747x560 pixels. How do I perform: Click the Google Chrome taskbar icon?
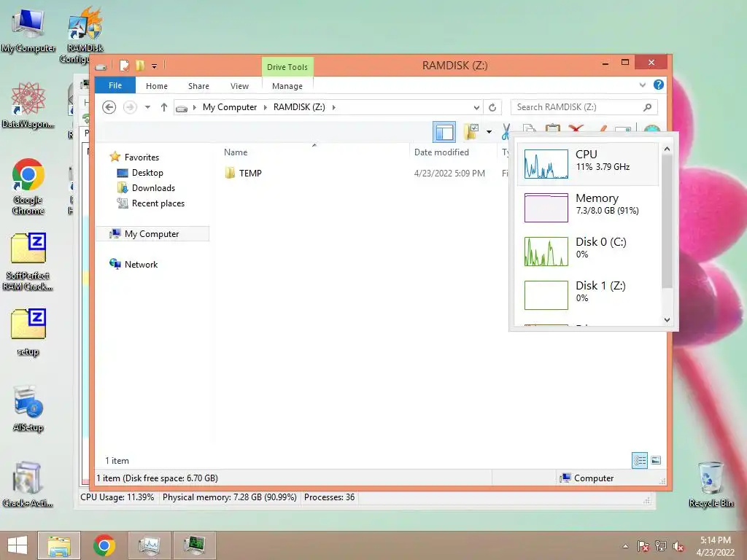104,545
